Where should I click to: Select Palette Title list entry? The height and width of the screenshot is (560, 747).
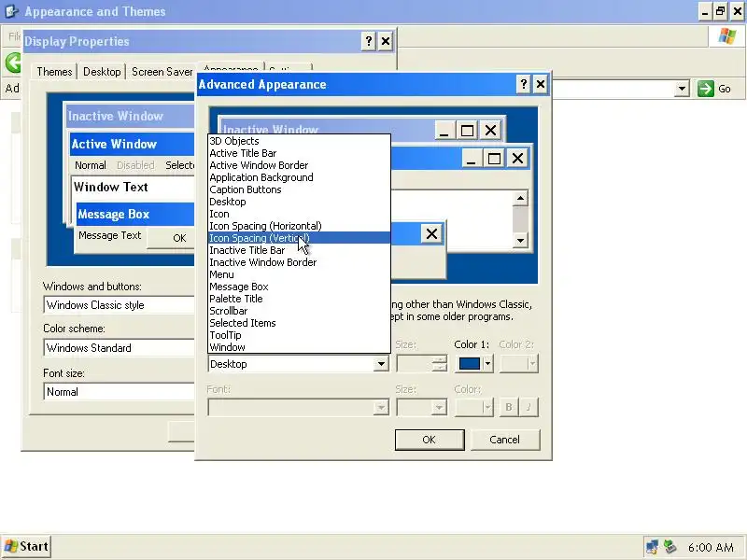pos(299,299)
